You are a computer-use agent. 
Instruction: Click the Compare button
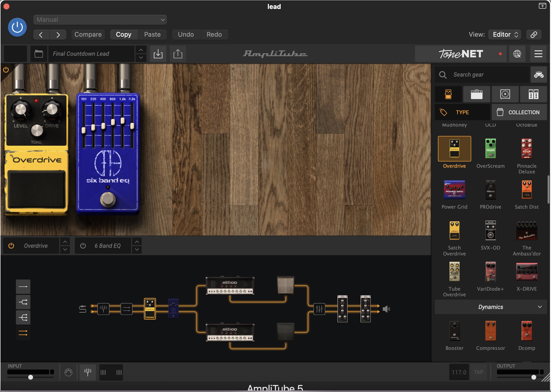click(x=88, y=35)
